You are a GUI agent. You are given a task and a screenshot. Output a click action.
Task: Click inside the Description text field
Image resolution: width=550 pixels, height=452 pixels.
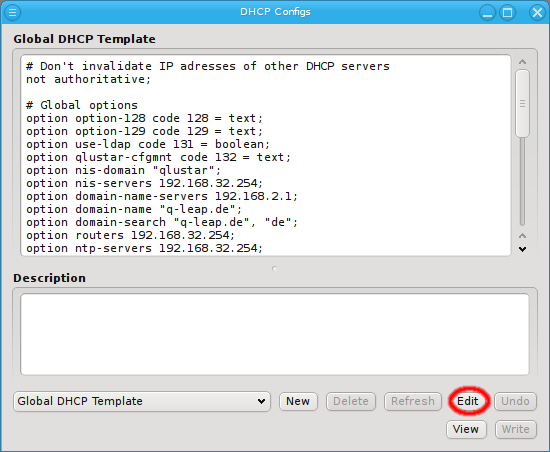275,334
